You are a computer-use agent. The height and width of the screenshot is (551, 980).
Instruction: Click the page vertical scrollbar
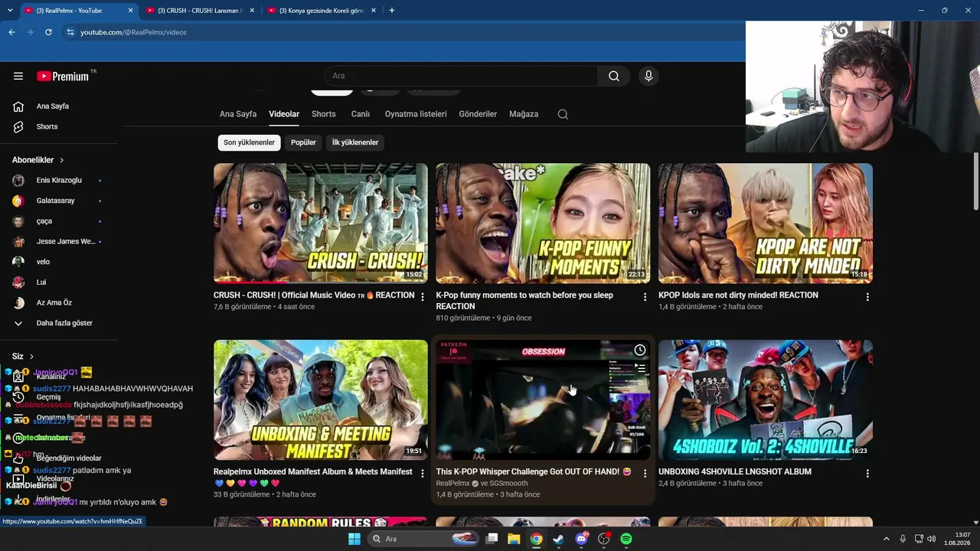coord(975,181)
